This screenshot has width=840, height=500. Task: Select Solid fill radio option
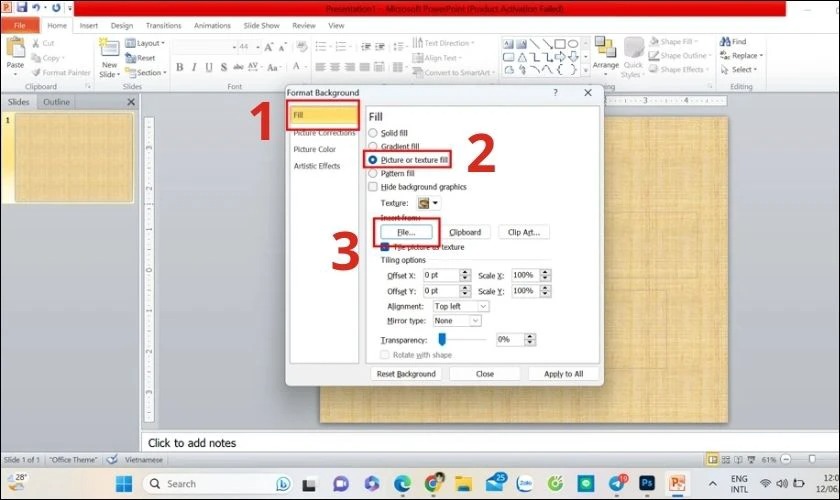[373, 132]
